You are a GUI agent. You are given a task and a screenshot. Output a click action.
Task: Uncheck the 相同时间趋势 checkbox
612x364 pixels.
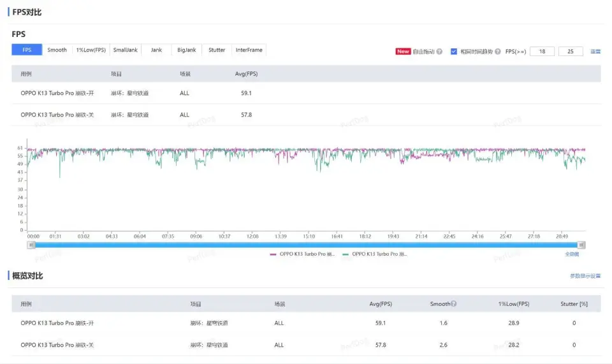coord(454,52)
